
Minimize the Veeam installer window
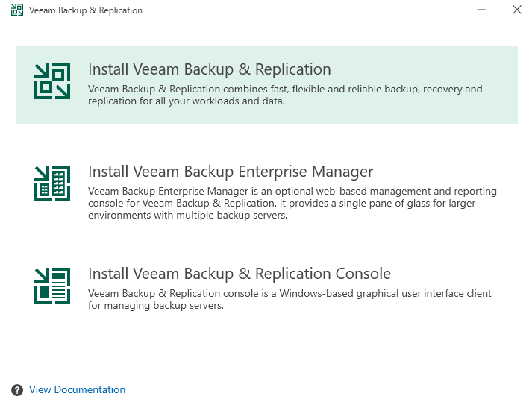click(x=482, y=10)
